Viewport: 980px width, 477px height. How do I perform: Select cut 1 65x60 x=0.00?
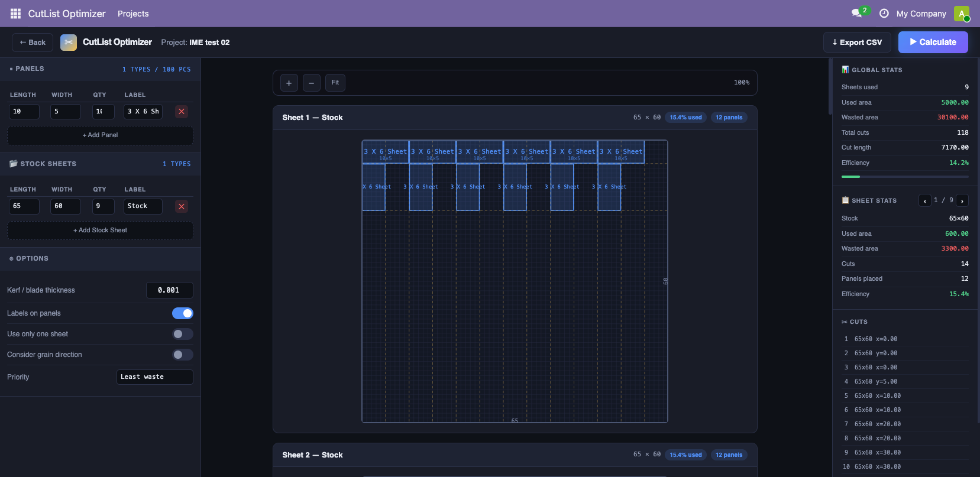coord(905,339)
